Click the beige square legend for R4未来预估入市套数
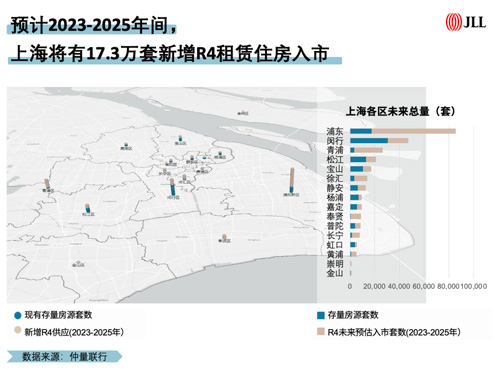The height and width of the screenshot is (375, 500). 320,331
